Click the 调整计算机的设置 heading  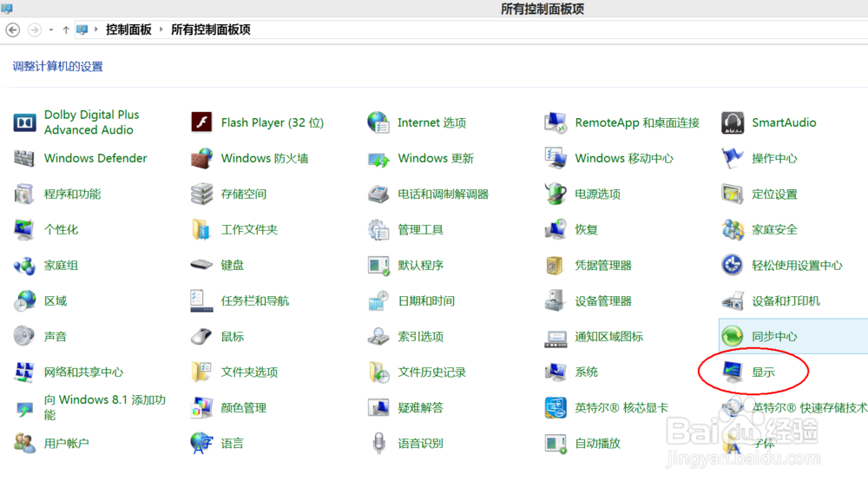point(57,67)
